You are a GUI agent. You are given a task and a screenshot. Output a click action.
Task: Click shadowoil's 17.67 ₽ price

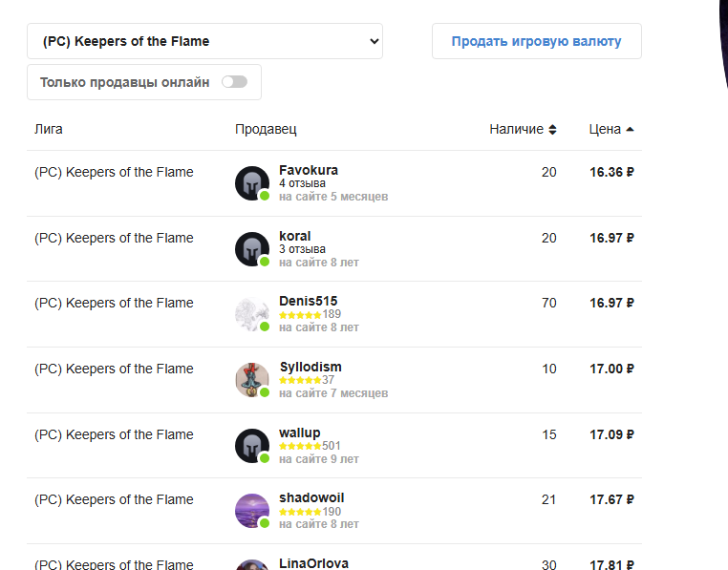click(x=611, y=499)
